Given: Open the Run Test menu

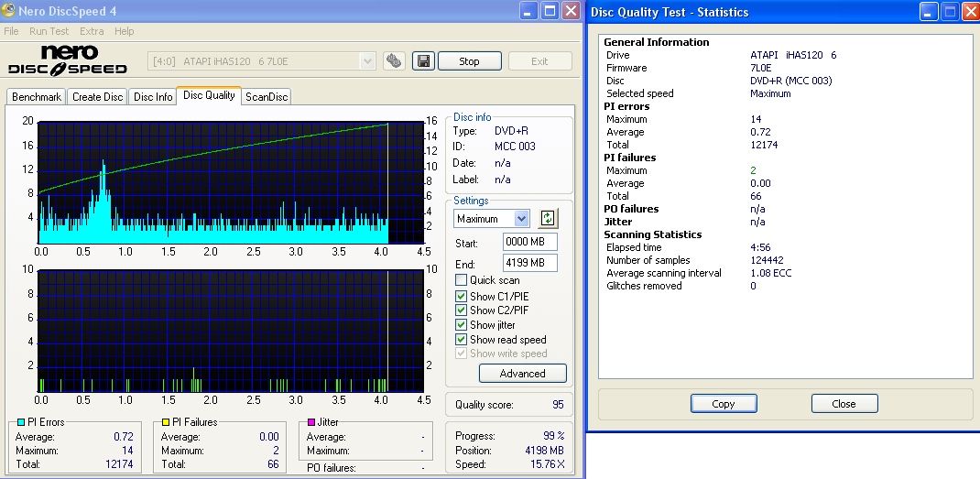Looking at the screenshot, I should pos(49,31).
